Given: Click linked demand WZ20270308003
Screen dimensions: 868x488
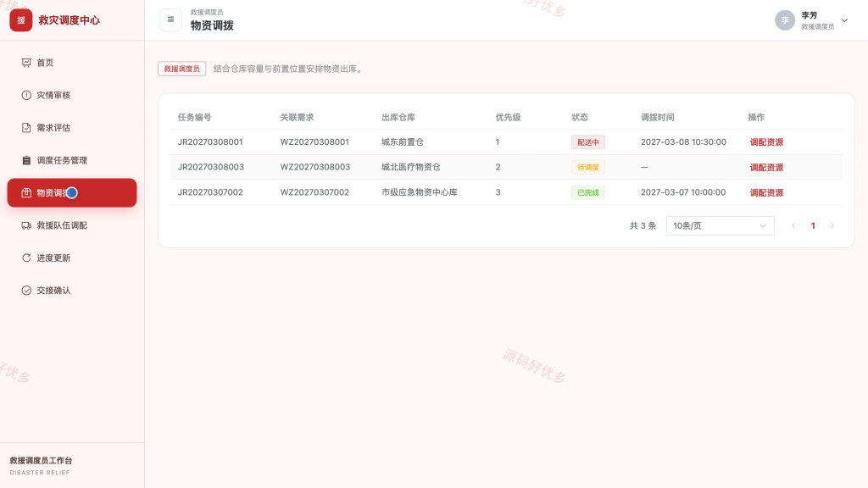Looking at the screenshot, I should click(315, 167).
